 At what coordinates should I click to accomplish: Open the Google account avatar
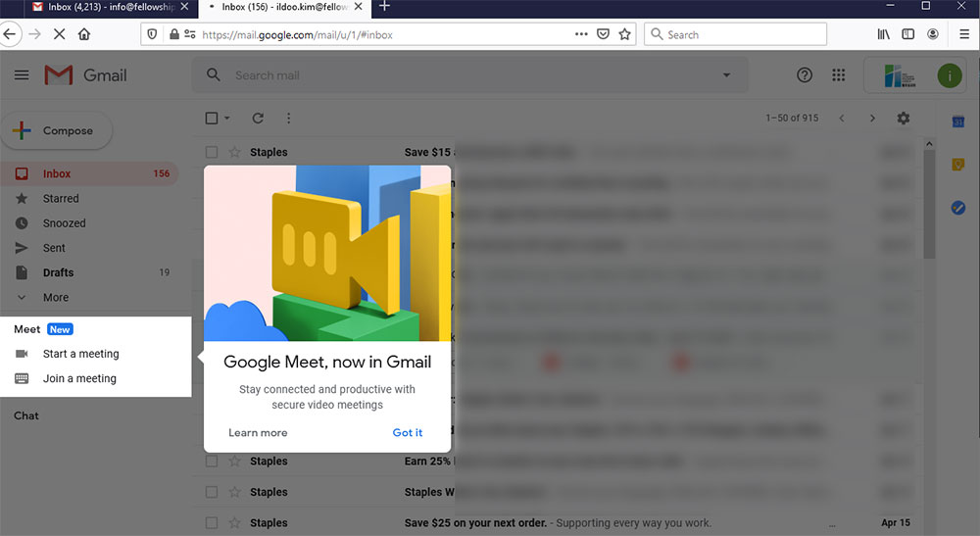click(x=949, y=75)
